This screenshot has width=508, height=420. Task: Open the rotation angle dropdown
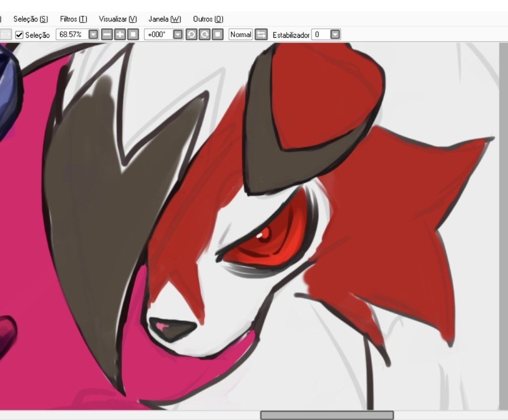click(x=177, y=34)
